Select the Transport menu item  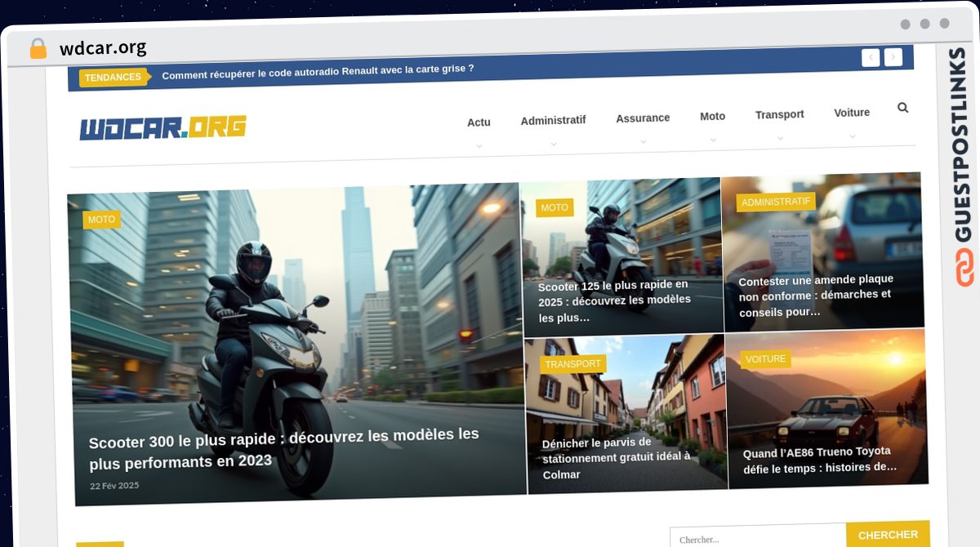tap(779, 114)
